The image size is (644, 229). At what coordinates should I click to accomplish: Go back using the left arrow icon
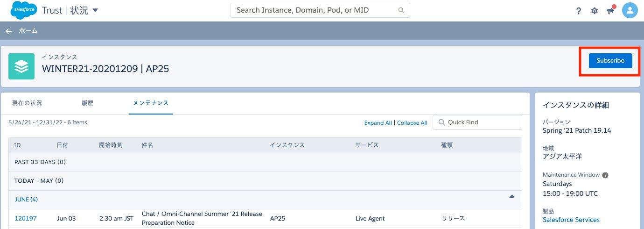click(8, 31)
